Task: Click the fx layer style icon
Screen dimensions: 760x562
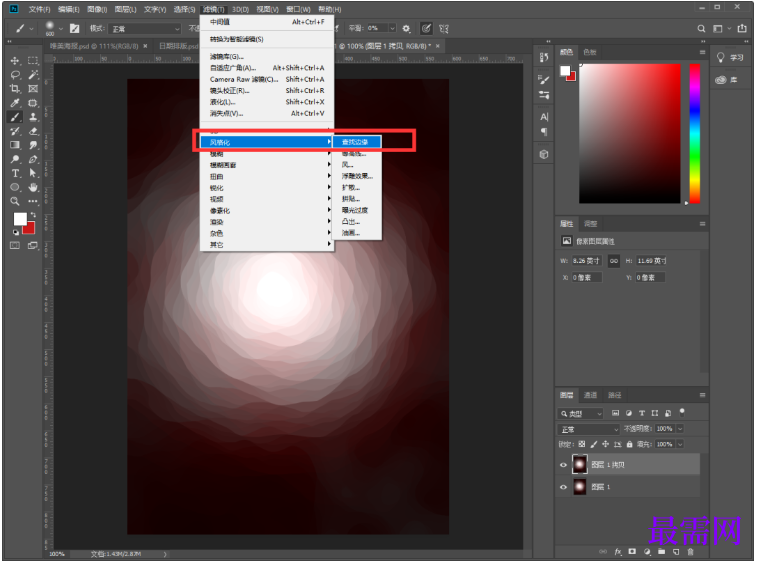Action: coord(618,551)
